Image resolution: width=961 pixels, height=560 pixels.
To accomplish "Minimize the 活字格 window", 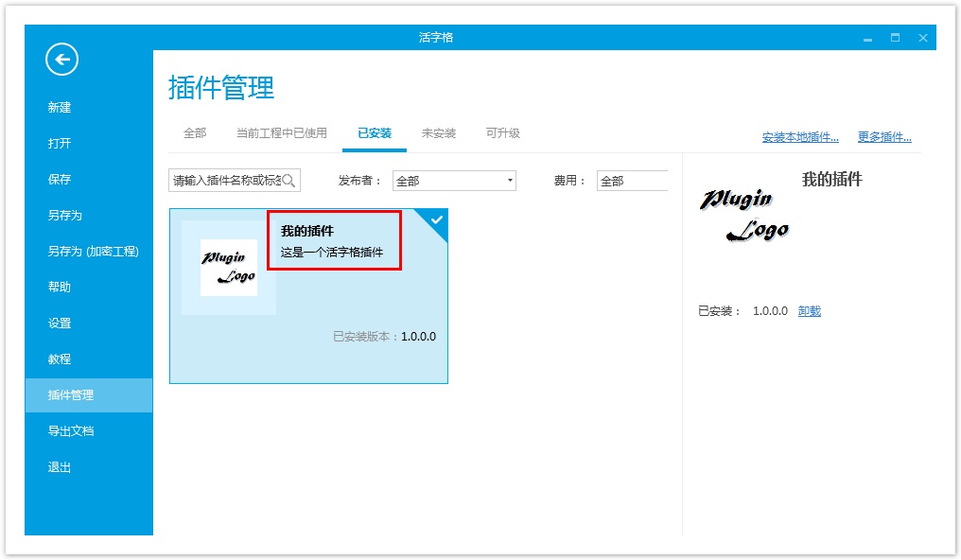I will tap(868, 38).
